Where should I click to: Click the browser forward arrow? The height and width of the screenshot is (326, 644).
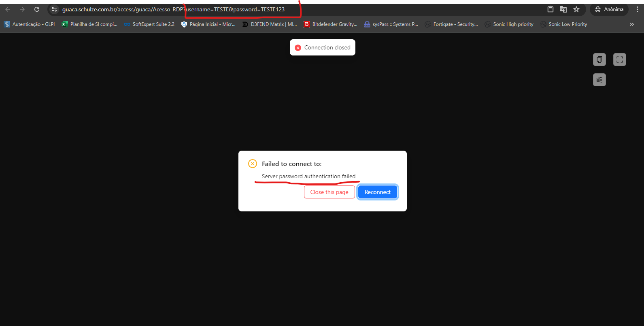coord(22,9)
